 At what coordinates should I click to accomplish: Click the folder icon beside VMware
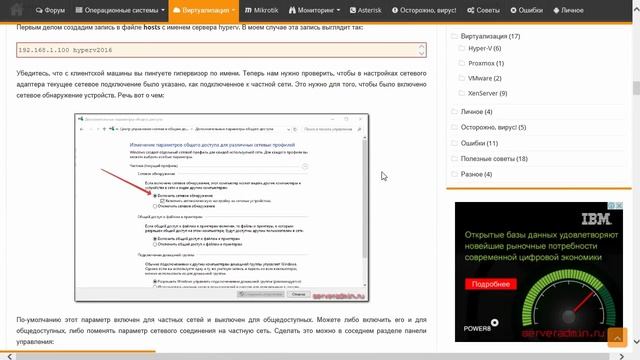pos(462,78)
